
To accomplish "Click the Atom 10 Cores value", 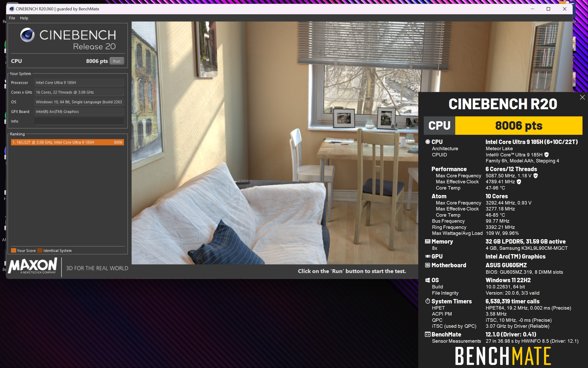I will (x=496, y=196).
